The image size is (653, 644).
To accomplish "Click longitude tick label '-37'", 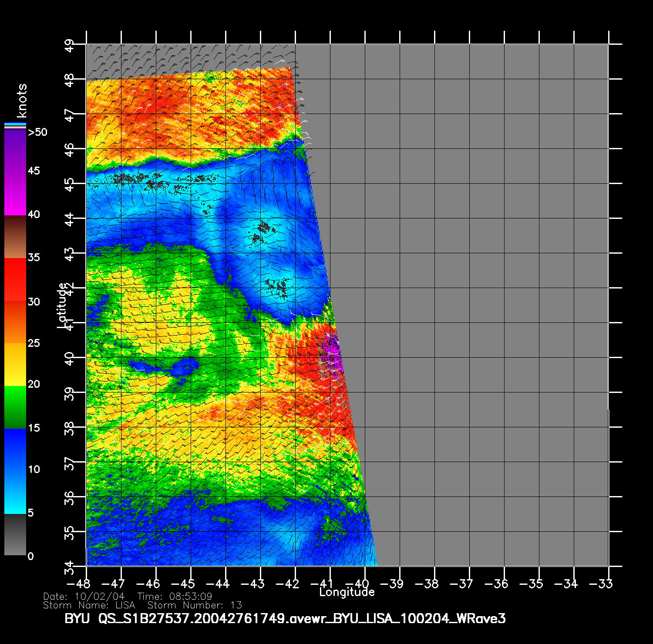I will pos(462,584).
